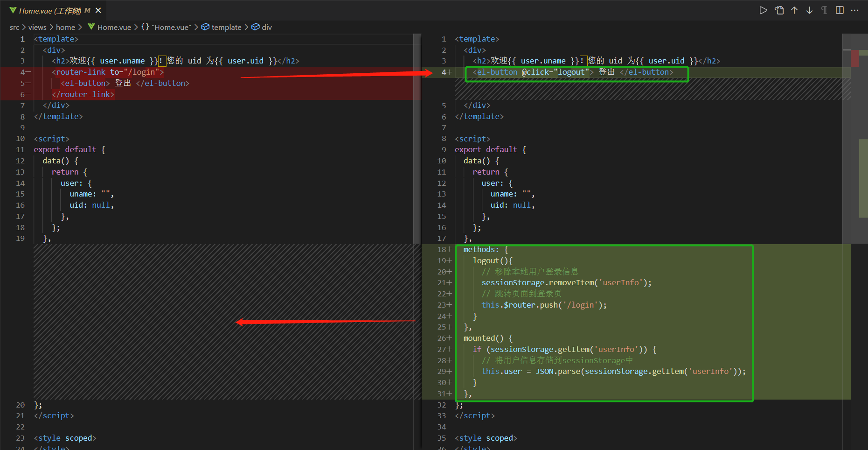Click line number 4− in left gutter
The width and height of the screenshot is (868, 450).
coord(25,72)
